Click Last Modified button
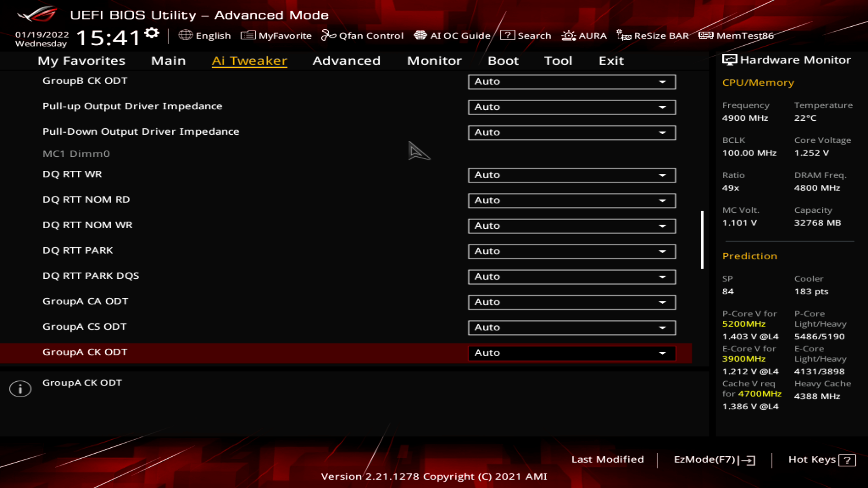 pos(608,460)
